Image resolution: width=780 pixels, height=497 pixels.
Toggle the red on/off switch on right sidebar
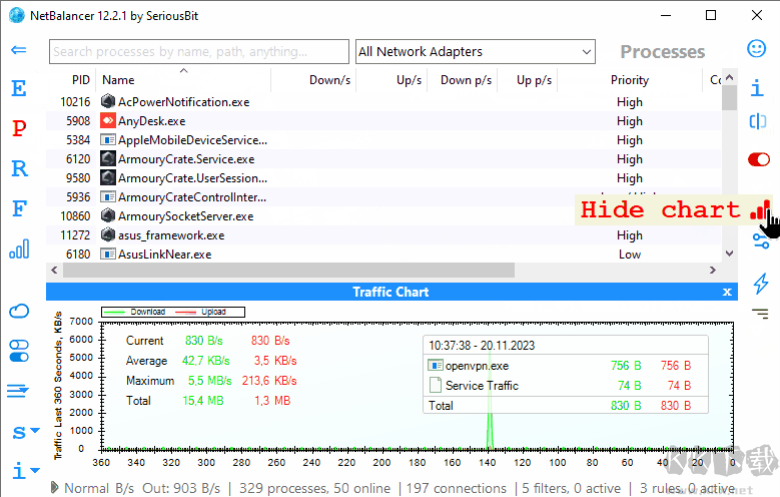point(759,159)
